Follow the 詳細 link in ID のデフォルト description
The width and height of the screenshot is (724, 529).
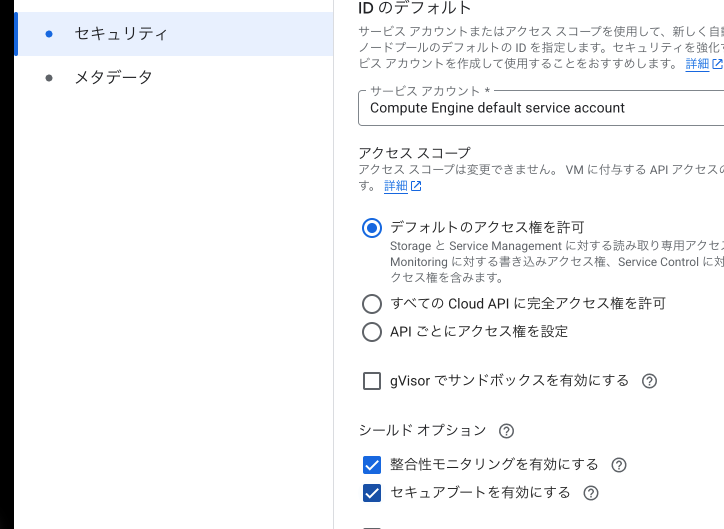[x=697, y=64]
